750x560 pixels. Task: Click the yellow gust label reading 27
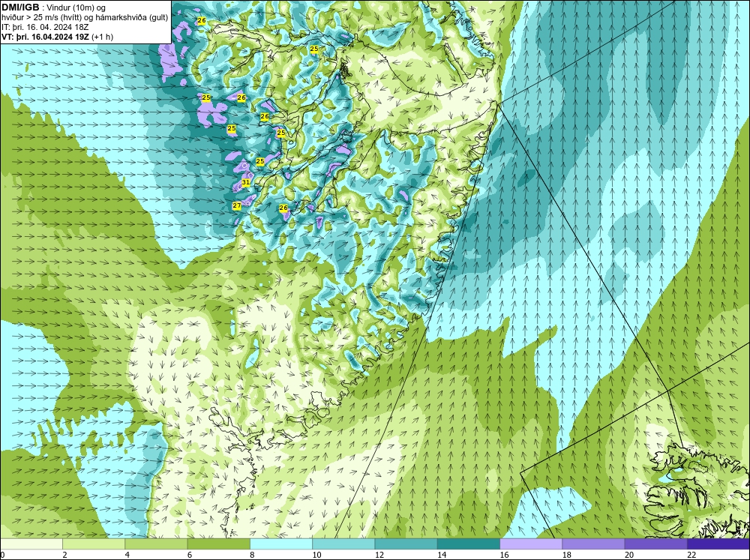[x=237, y=205]
